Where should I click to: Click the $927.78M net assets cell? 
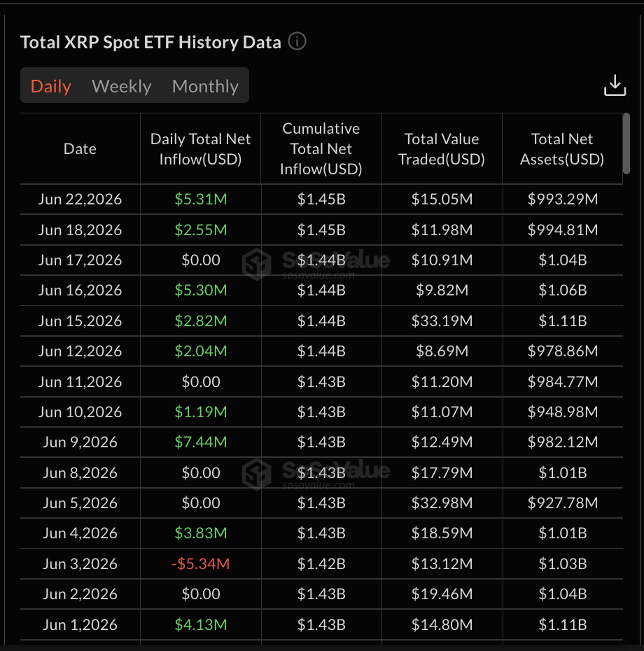(x=563, y=503)
